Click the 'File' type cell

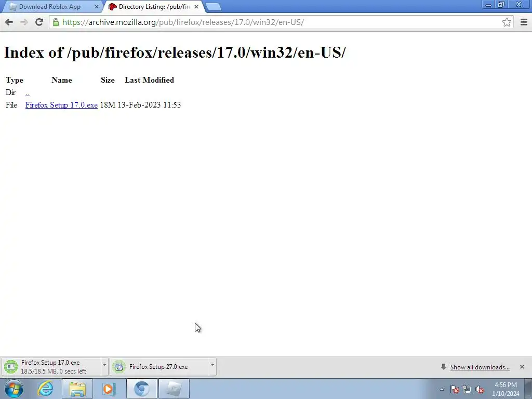coord(11,105)
